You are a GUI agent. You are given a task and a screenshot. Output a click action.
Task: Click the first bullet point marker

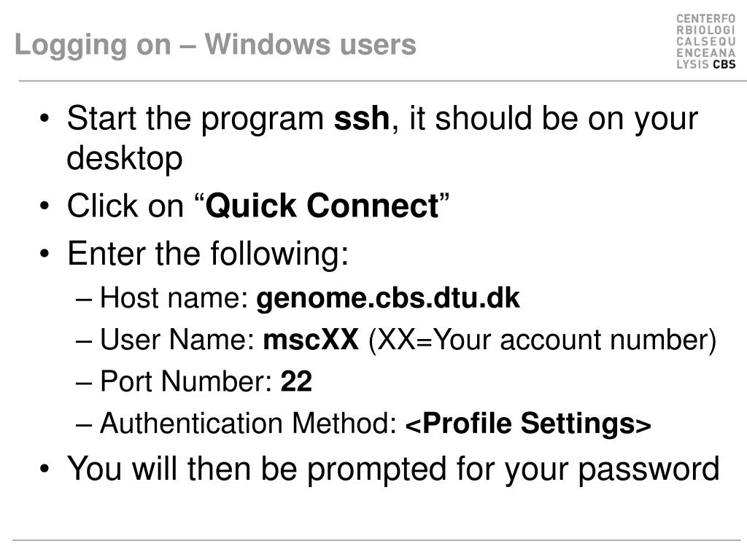click(44, 118)
